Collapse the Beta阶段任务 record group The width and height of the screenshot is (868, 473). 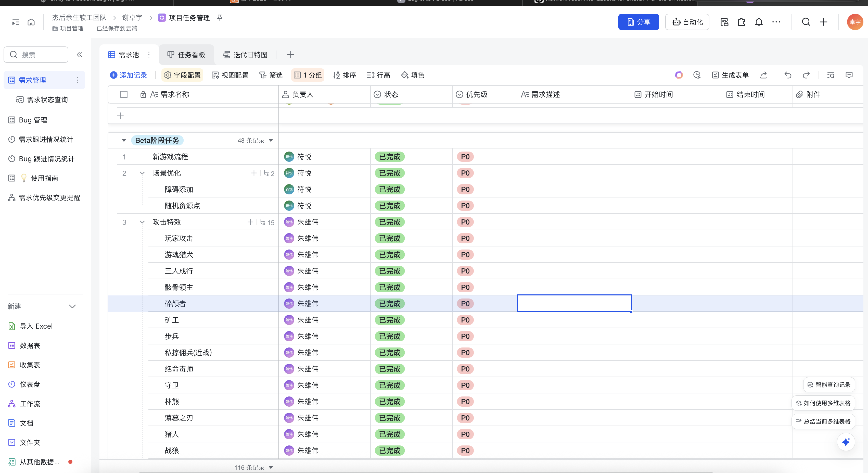(x=124, y=140)
